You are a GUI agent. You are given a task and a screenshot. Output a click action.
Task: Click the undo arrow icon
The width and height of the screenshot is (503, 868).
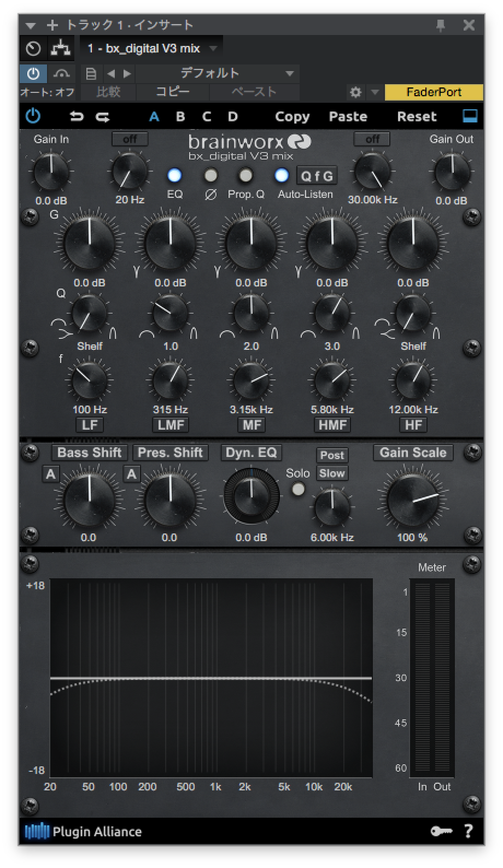(77, 116)
